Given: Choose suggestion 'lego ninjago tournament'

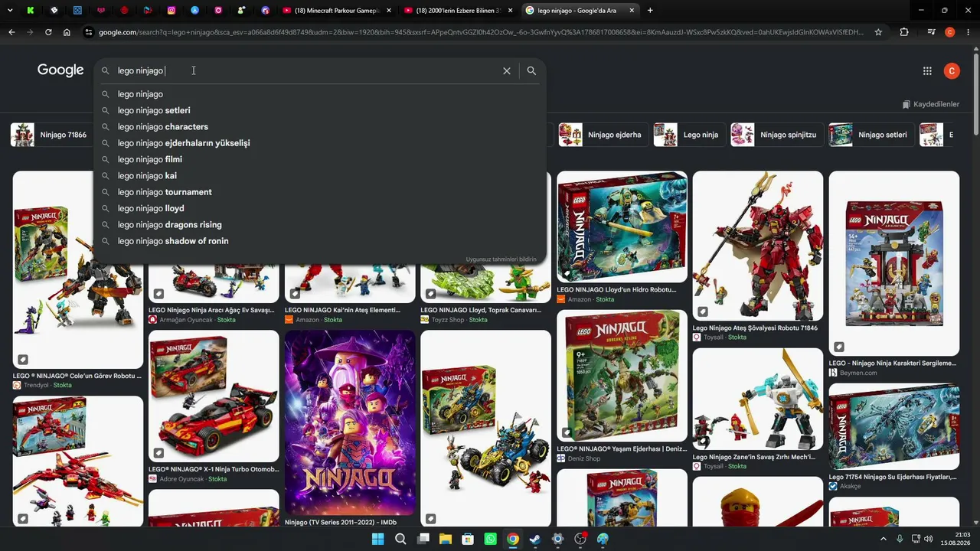Looking at the screenshot, I should pos(320,192).
